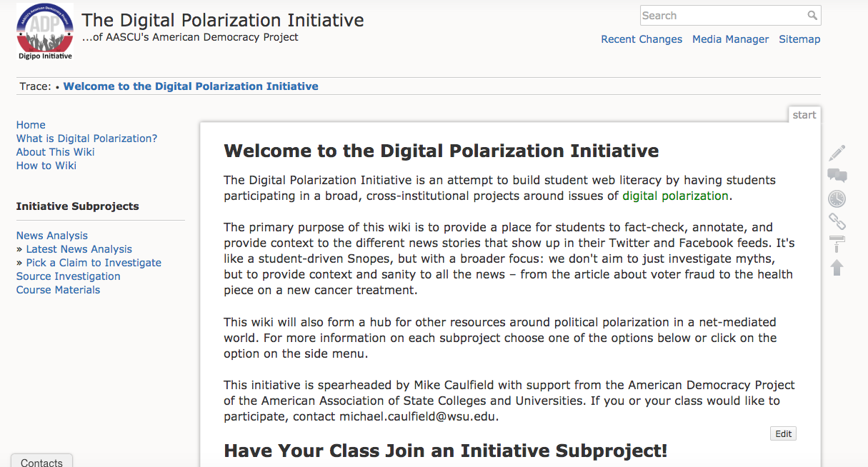The height and width of the screenshot is (467, 868).
Task: Follow the green digital polarization link
Action: click(x=676, y=196)
